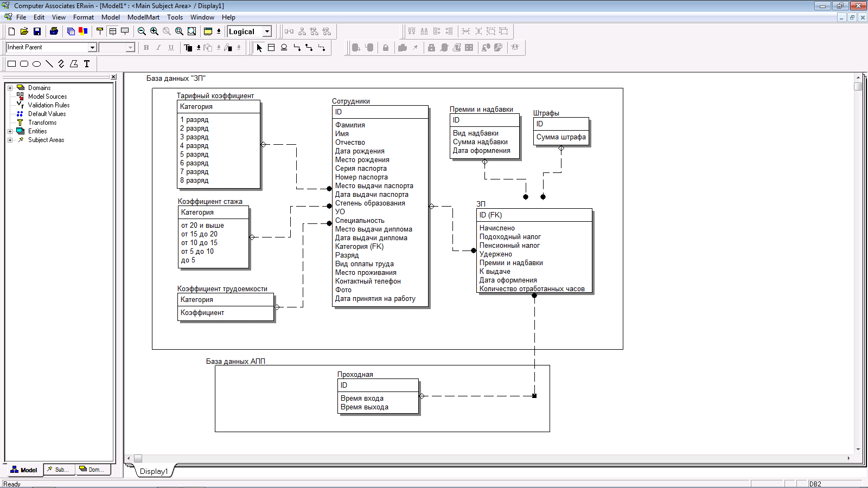
Task: Open a model file using folder icon
Action: [24, 31]
